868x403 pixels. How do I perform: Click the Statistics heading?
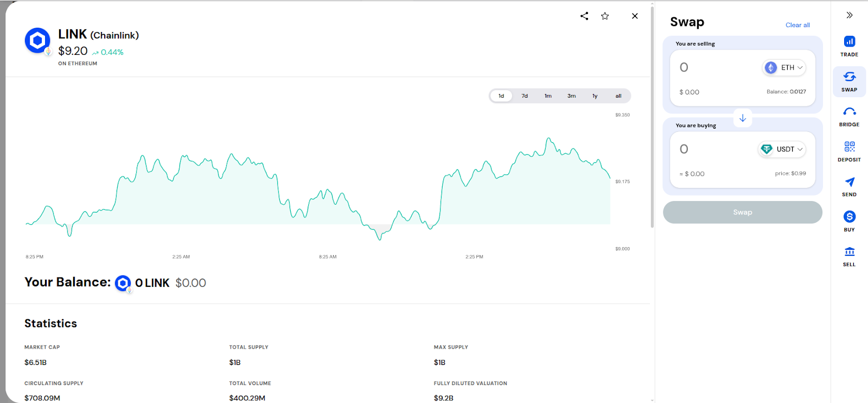pyautogui.click(x=51, y=324)
